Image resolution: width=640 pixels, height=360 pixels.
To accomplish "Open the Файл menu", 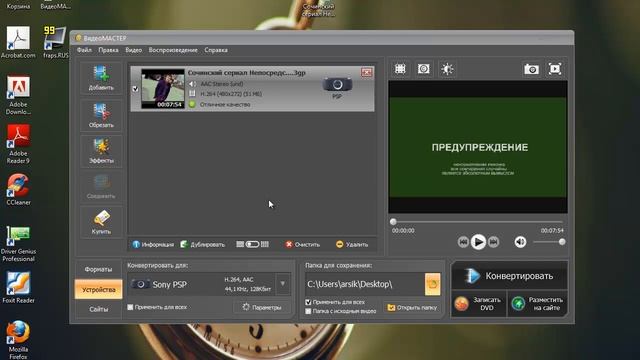I will click(84, 50).
